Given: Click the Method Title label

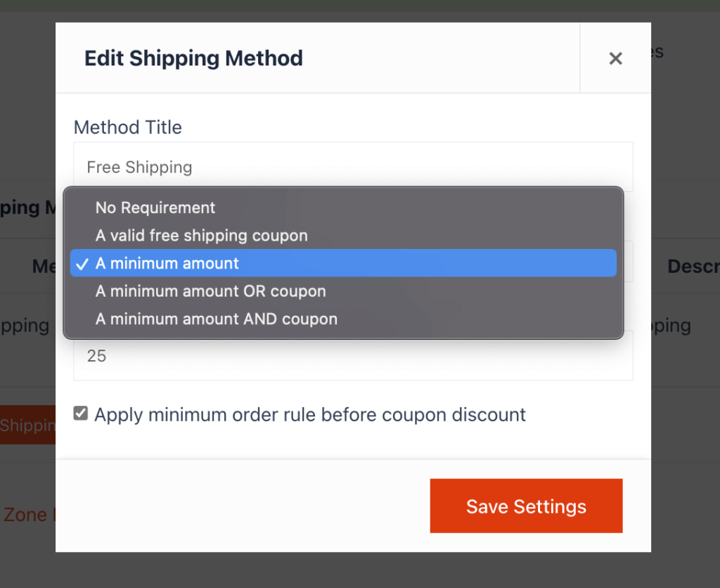Looking at the screenshot, I should click(x=127, y=127).
